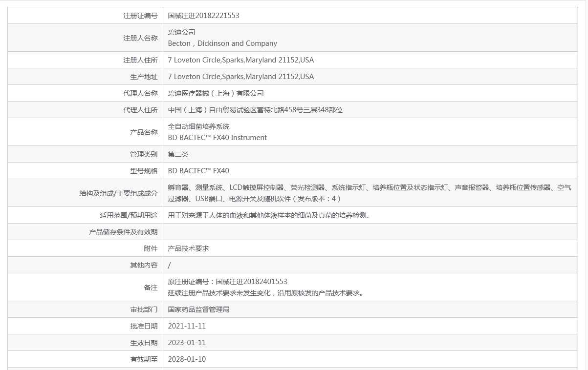Click the 注册人住所 label
588x370 pixels.
point(140,60)
